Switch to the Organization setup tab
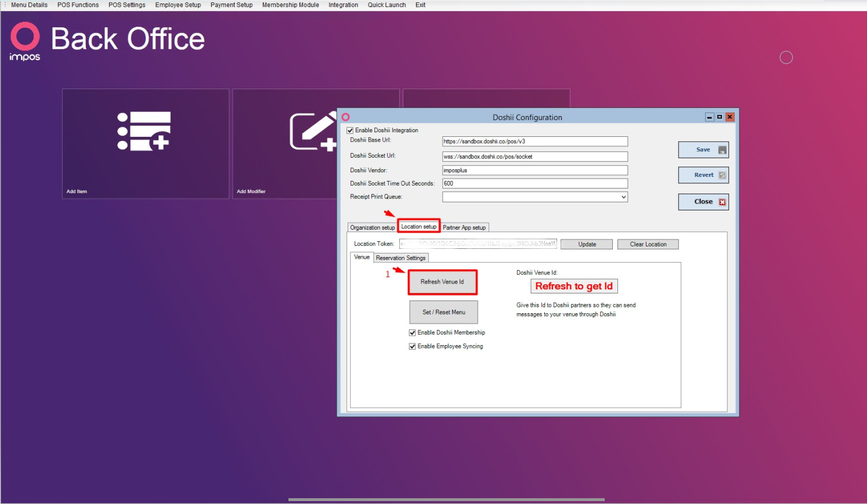This screenshot has width=867, height=504. point(373,227)
